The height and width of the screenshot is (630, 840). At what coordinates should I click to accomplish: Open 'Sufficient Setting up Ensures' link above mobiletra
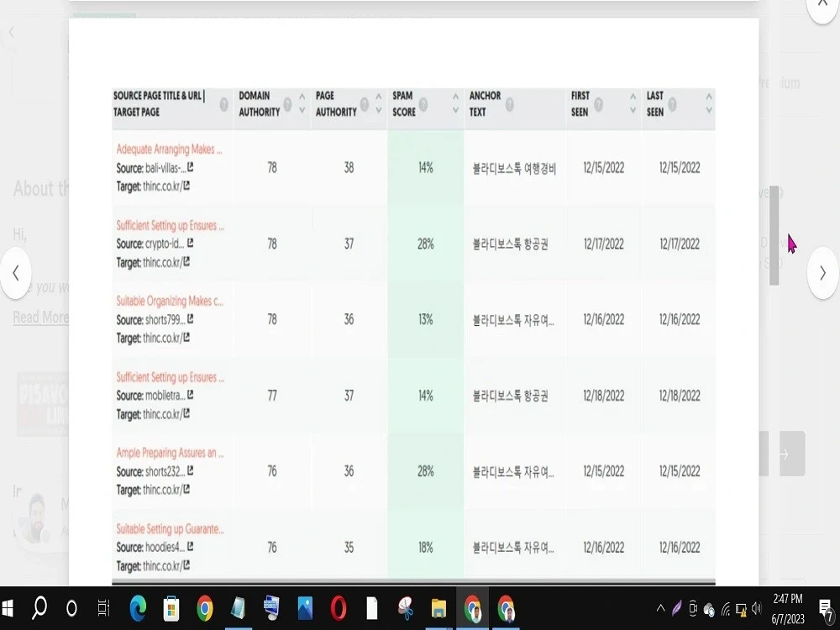[170, 377]
